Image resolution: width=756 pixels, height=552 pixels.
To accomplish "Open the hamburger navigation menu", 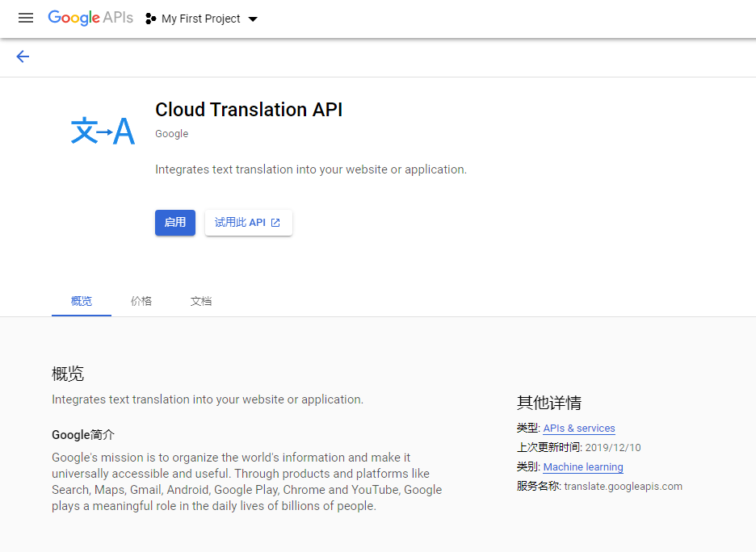I will (x=26, y=19).
